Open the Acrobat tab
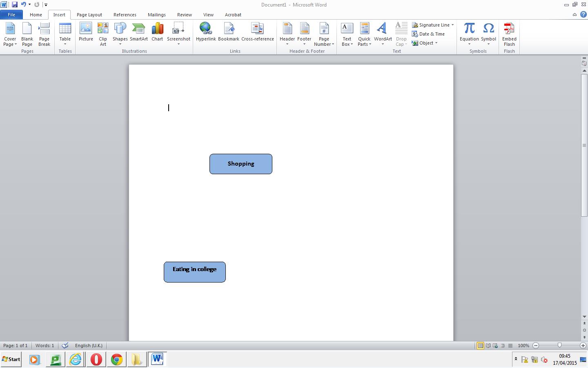 click(233, 15)
